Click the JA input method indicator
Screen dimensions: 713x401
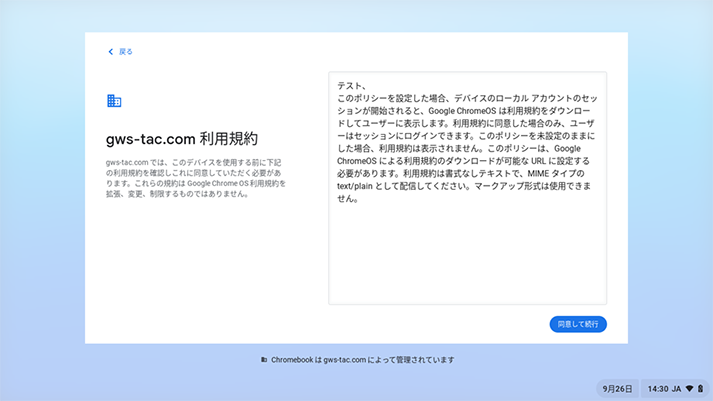[x=677, y=389]
